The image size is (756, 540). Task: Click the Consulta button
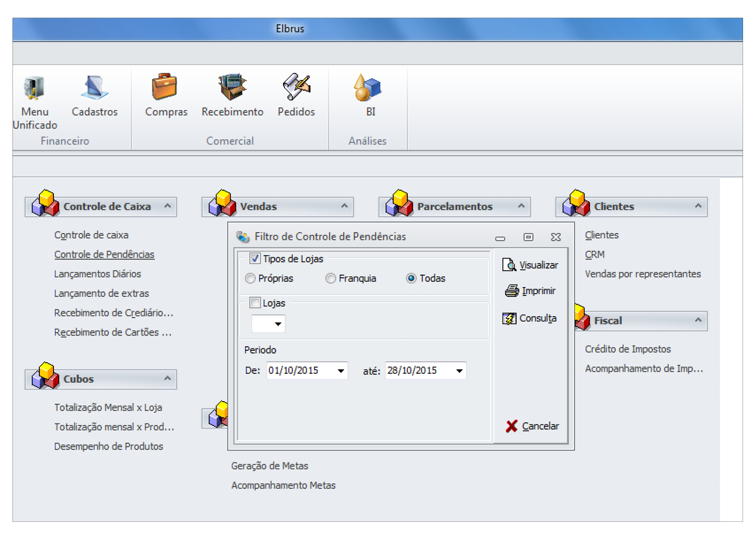click(x=530, y=318)
